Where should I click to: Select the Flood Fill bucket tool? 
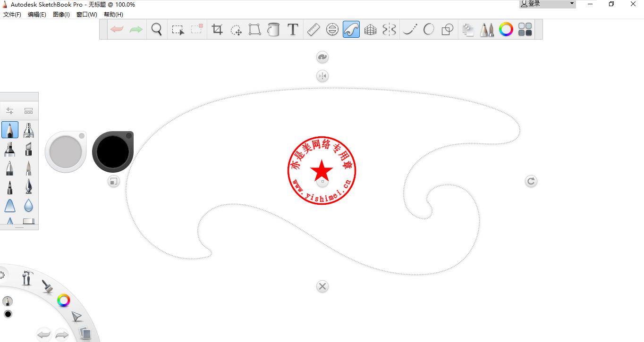pos(273,29)
